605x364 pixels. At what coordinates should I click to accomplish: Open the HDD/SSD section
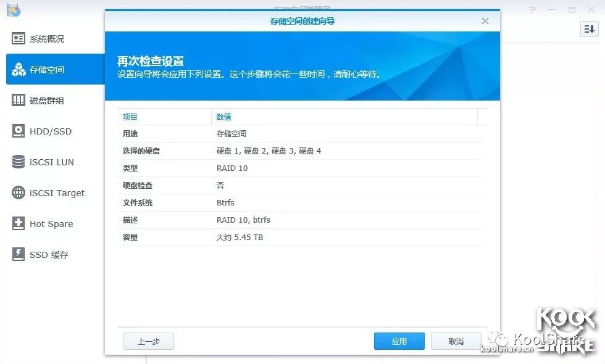55,131
